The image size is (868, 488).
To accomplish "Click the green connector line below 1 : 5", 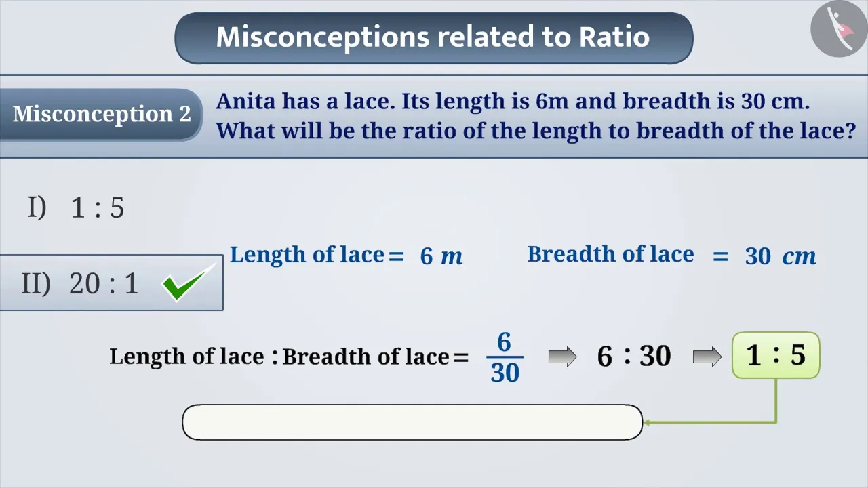I will (776, 401).
